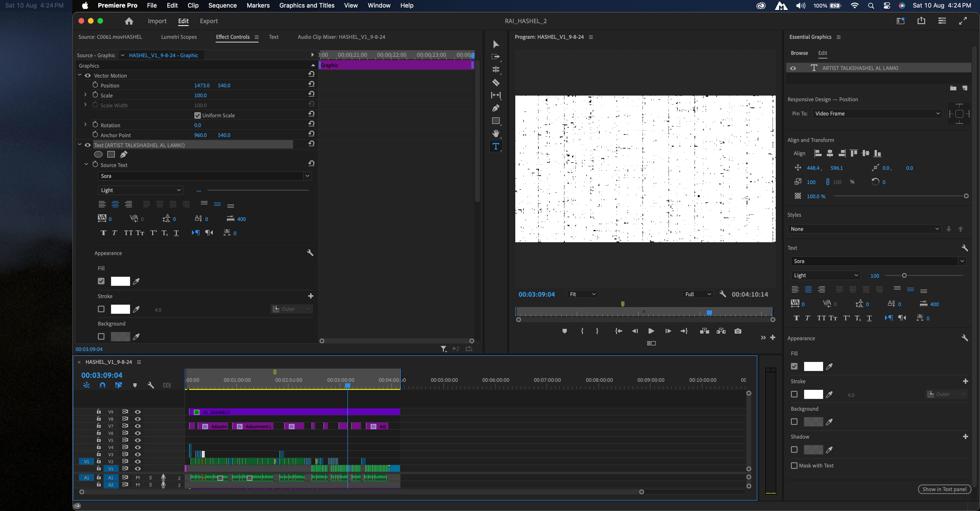Select the Pen tool
Screen dimensions: 980x511
(496, 108)
